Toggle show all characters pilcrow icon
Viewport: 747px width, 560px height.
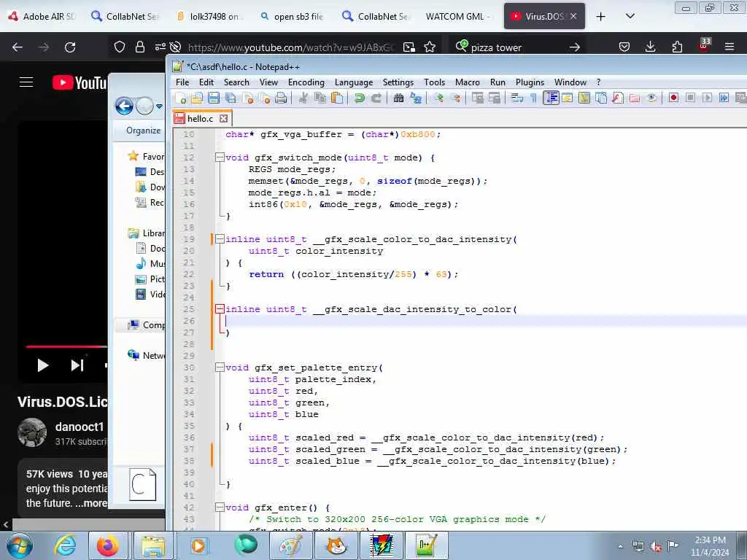point(533,98)
